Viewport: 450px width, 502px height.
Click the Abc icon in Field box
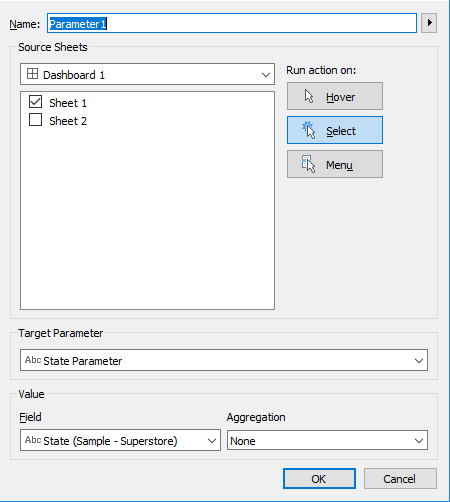tap(33, 440)
